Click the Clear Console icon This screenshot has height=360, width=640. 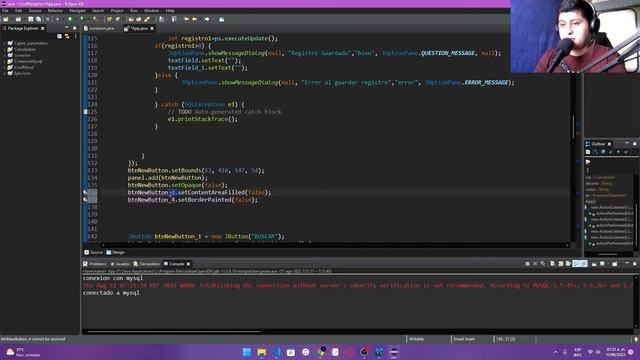tap(553, 264)
